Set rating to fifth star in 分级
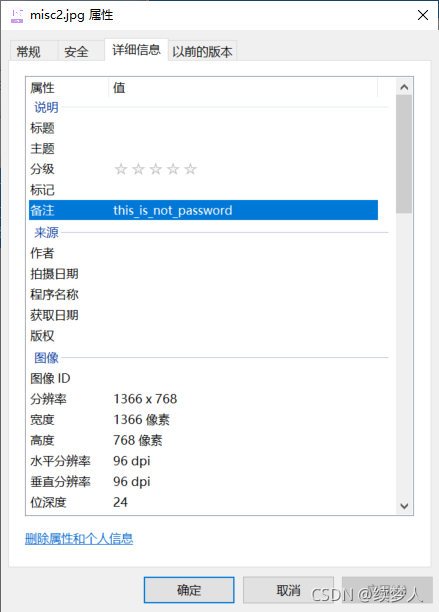Image resolution: width=439 pixels, height=612 pixels. tap(190, 169)
